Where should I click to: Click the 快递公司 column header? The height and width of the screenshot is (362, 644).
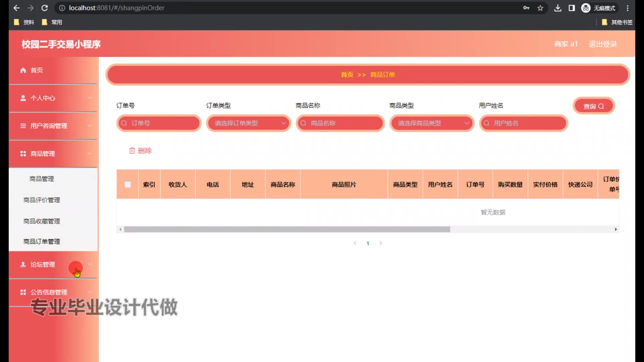pyautogui.click(x=580, y=184)
